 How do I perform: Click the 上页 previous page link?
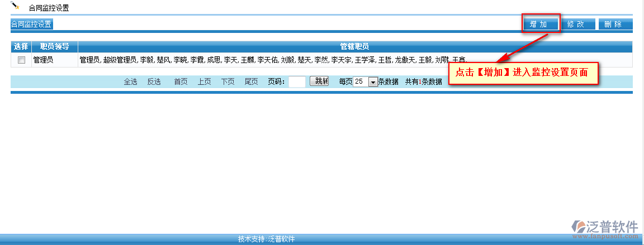(204, 82)
